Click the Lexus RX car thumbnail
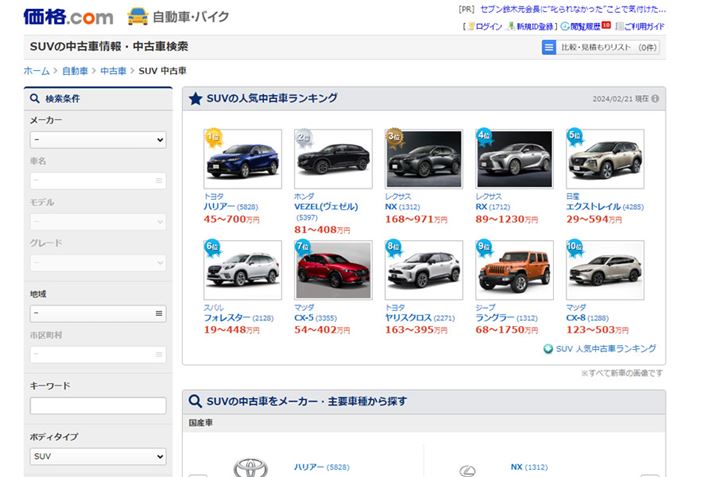The width and height of the screenshot is (715, 477). click(x=514, y=159)
